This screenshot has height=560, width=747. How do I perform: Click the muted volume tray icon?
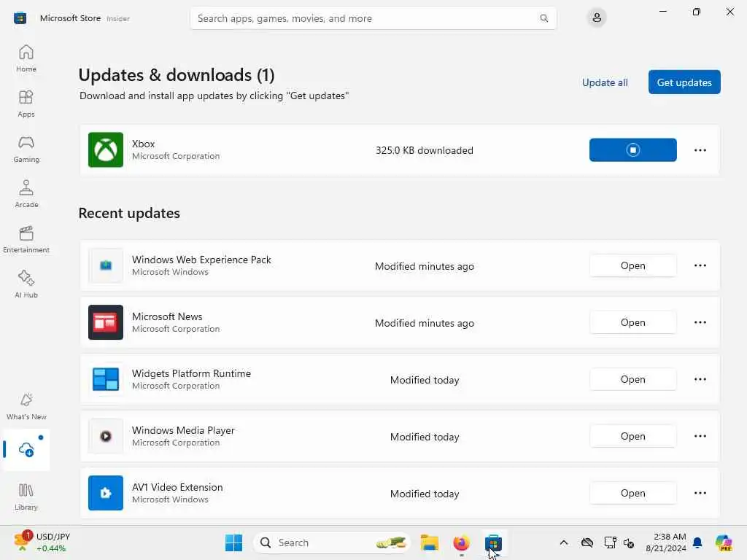(629, 542)
